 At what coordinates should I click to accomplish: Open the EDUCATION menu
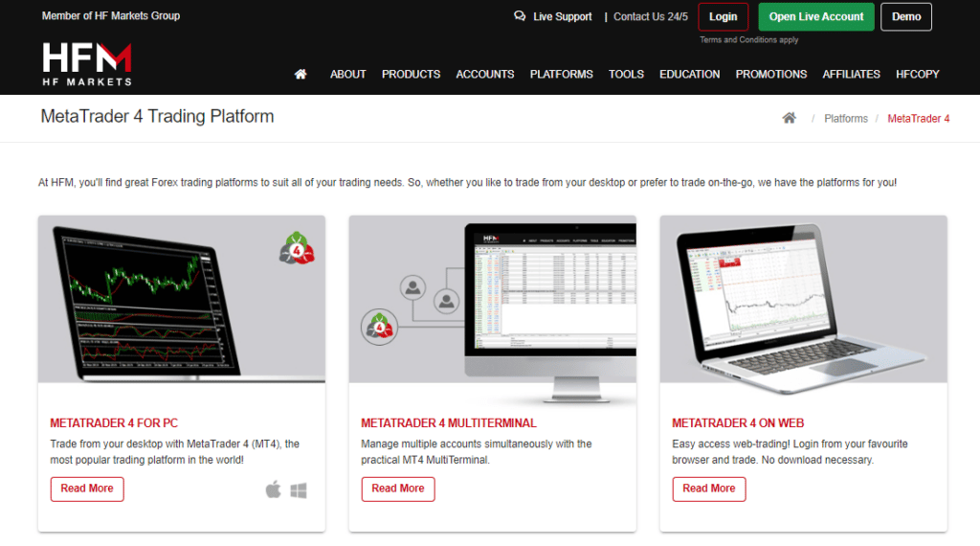click(689, 75)
